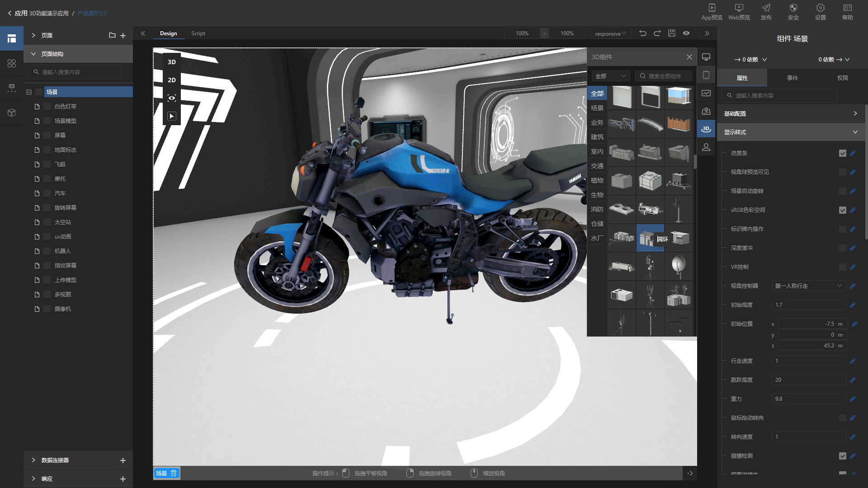Select the map component category icon
The width and height of the screenshot is (868, 488).
(706, 111)
